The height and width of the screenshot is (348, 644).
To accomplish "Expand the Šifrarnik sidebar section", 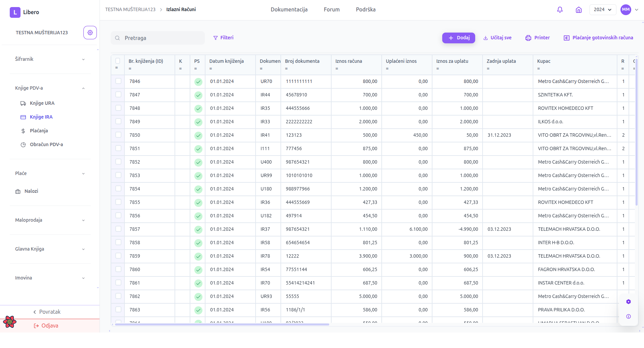I will pyautogui.click(x=50, y=59).
